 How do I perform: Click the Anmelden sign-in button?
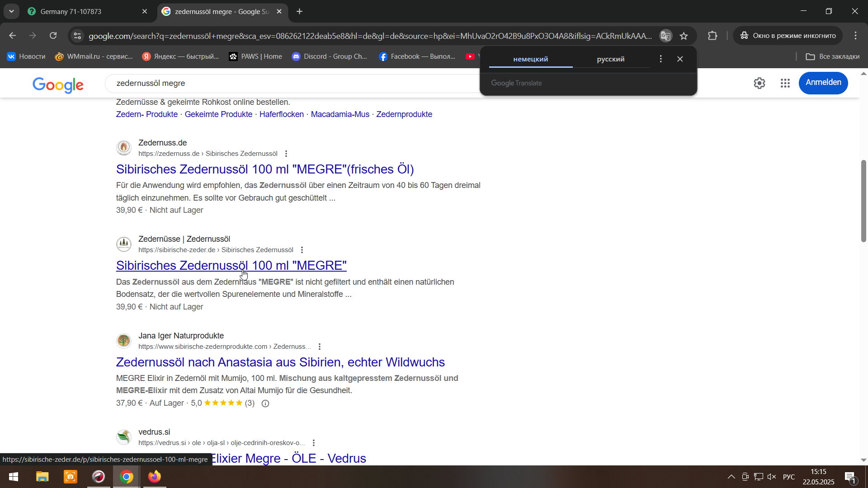click(x=823, y=83)
